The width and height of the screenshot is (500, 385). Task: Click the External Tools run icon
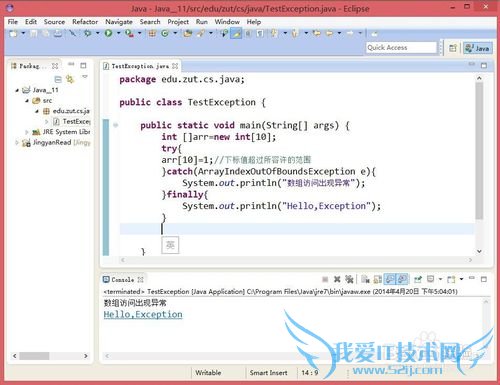coord(129,33)
